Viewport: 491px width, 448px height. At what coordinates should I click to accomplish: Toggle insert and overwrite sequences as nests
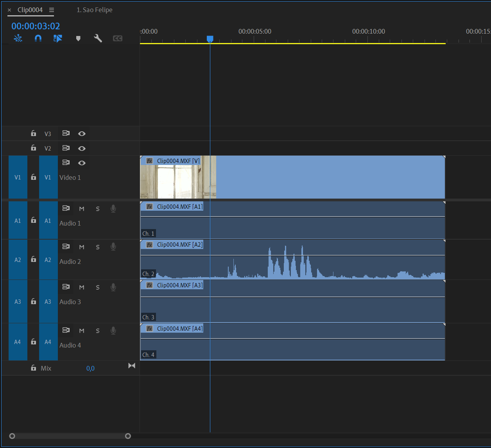[x=18, y=38]
